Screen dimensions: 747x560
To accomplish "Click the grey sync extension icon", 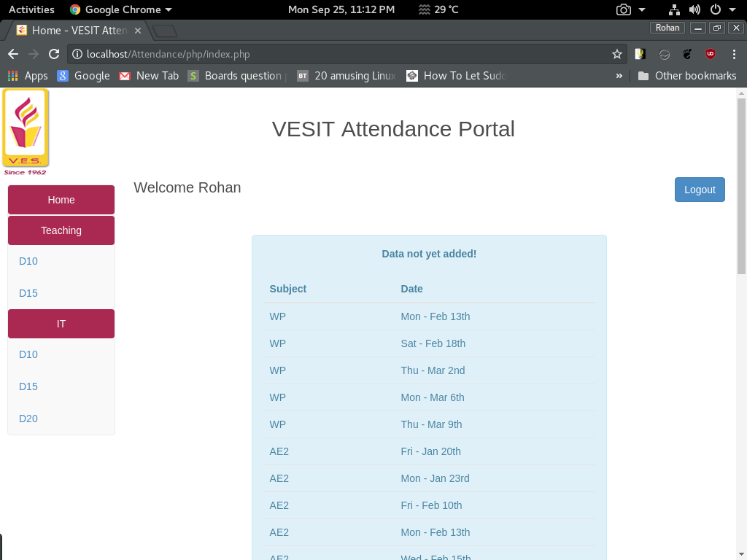I will [664, 54].
